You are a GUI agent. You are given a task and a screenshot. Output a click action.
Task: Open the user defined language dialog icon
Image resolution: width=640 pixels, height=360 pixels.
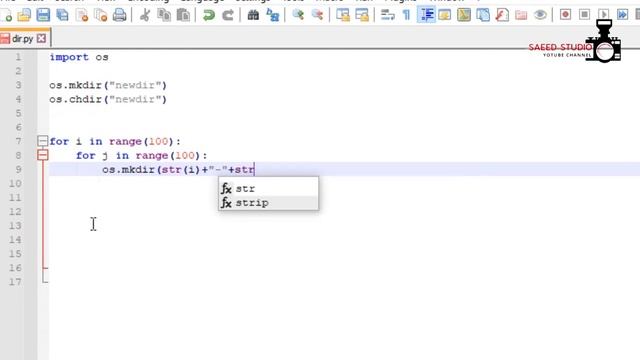[x=444, y=15]
